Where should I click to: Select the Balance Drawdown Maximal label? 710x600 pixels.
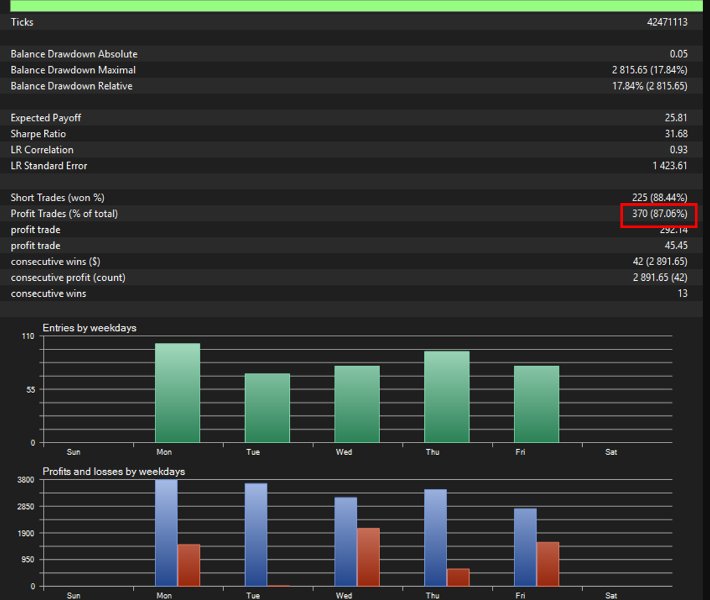[x=73, y=70]
